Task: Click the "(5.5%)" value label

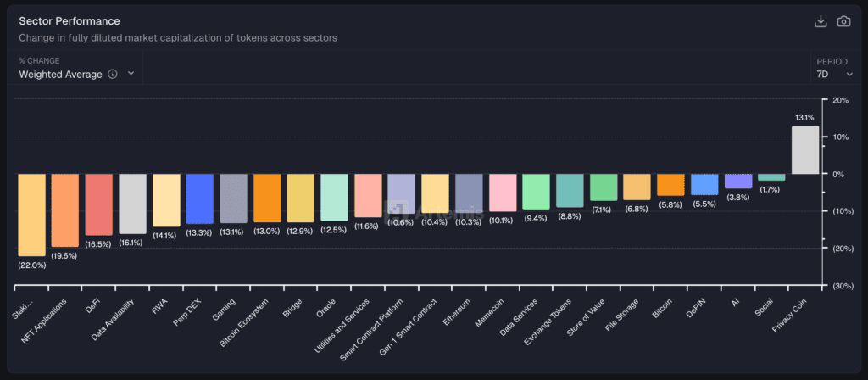Action: click(704, 204)
